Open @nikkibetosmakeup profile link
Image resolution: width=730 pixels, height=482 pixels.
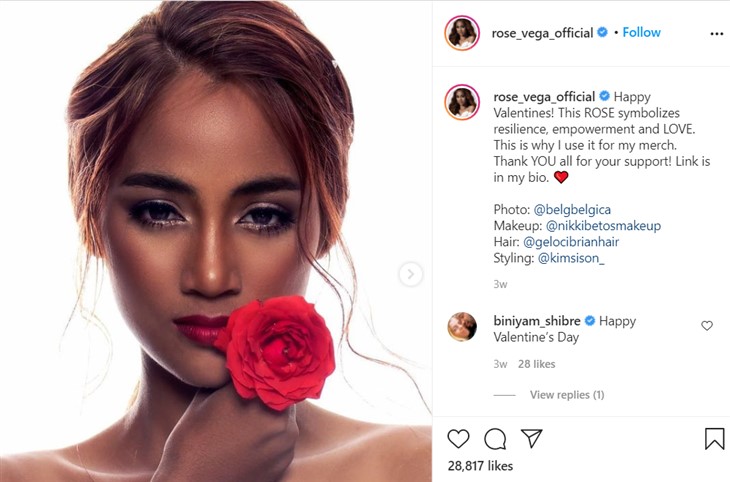pyautogui.click(x=603, y=226)
